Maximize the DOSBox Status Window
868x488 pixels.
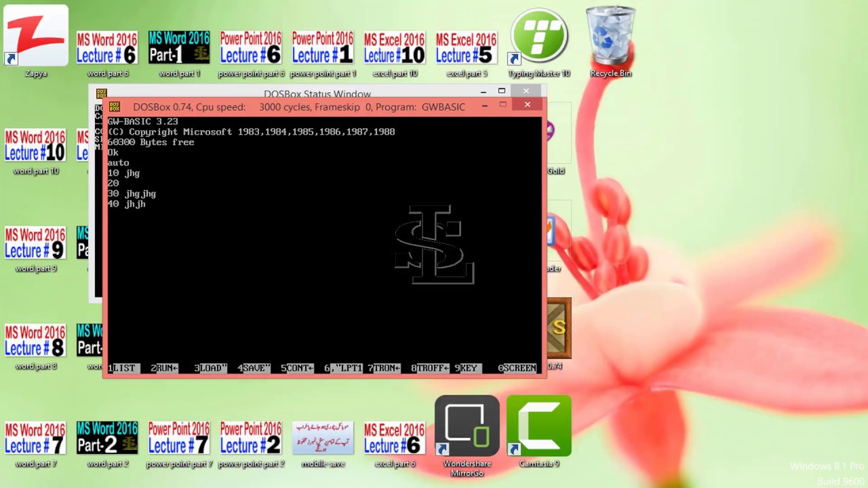[502, 91]
